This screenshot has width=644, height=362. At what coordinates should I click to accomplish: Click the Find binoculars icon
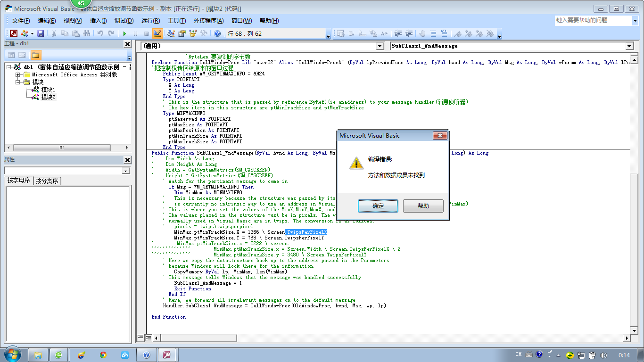(86, 33)
